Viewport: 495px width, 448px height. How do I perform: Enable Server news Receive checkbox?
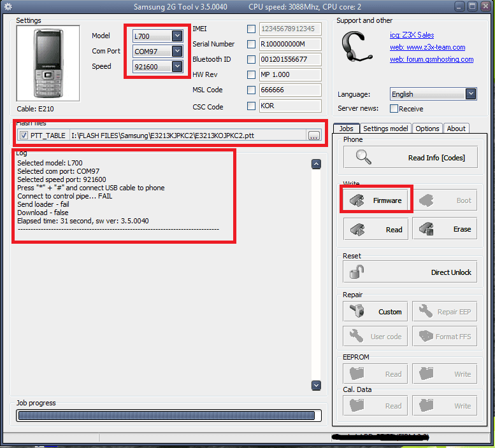(394, 108)
